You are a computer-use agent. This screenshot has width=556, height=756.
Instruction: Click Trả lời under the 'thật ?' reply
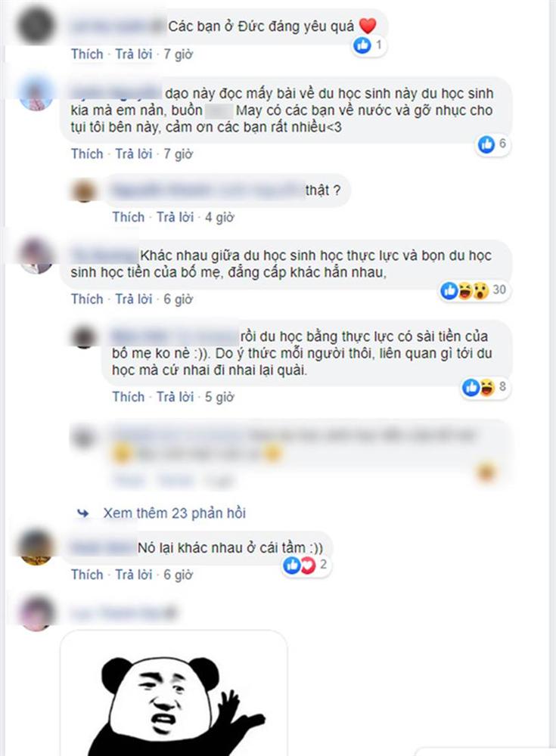click(175, 218)
